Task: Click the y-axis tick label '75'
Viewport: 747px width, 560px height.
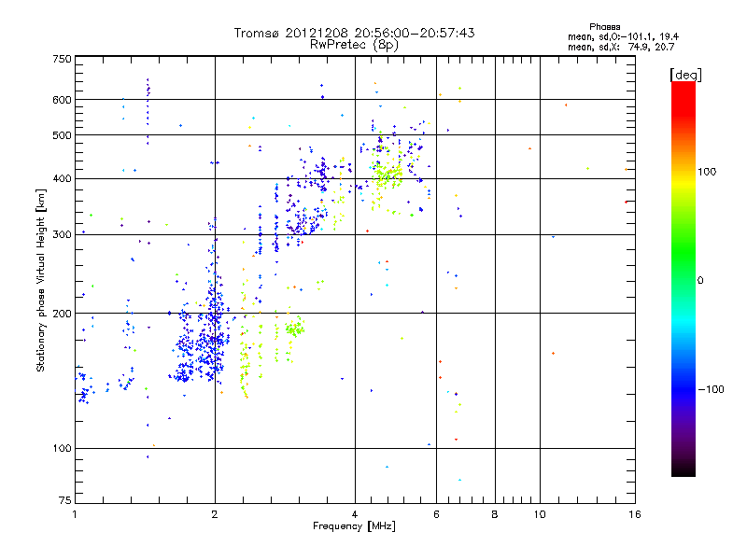Action: click(65, 500)
